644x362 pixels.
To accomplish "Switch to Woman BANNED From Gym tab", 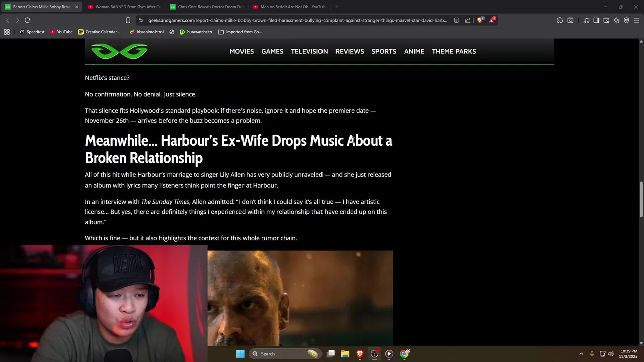I will 124,7.
